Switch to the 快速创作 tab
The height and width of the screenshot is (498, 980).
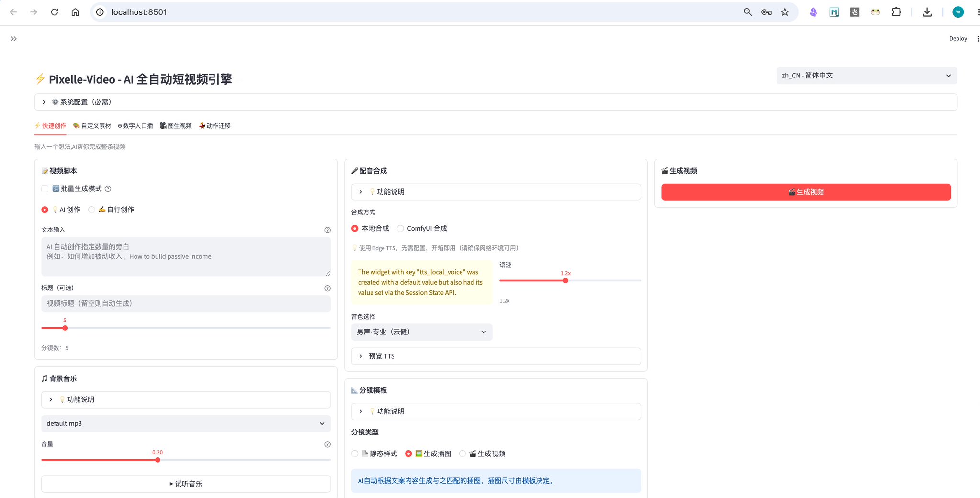point(50,126)
